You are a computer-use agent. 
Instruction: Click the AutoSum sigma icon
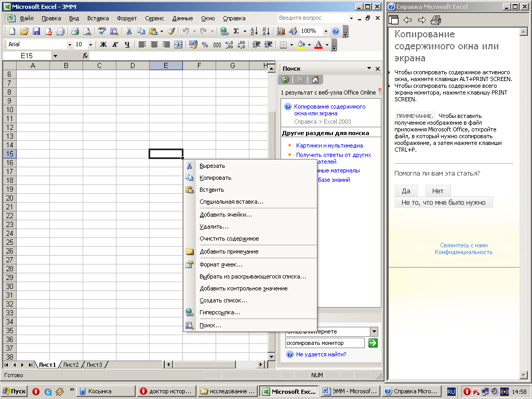click(236, 31)
